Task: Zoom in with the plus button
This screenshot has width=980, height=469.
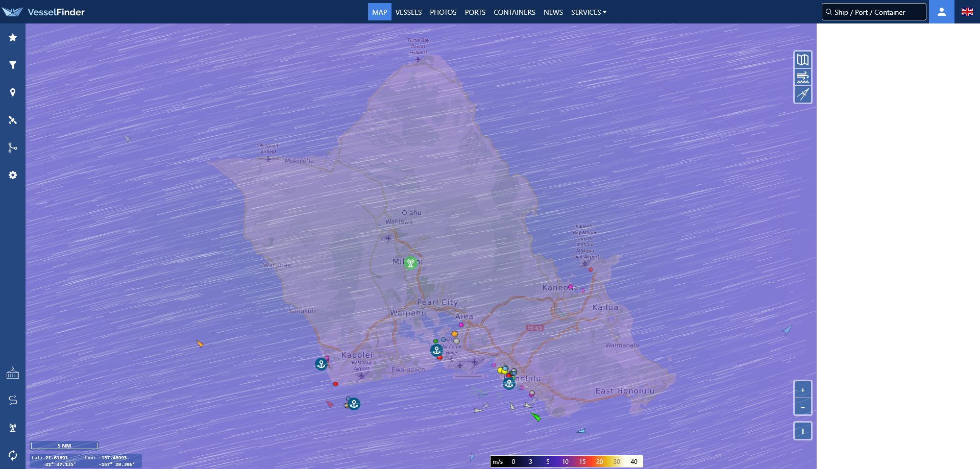Action: (x=803, y=390)
